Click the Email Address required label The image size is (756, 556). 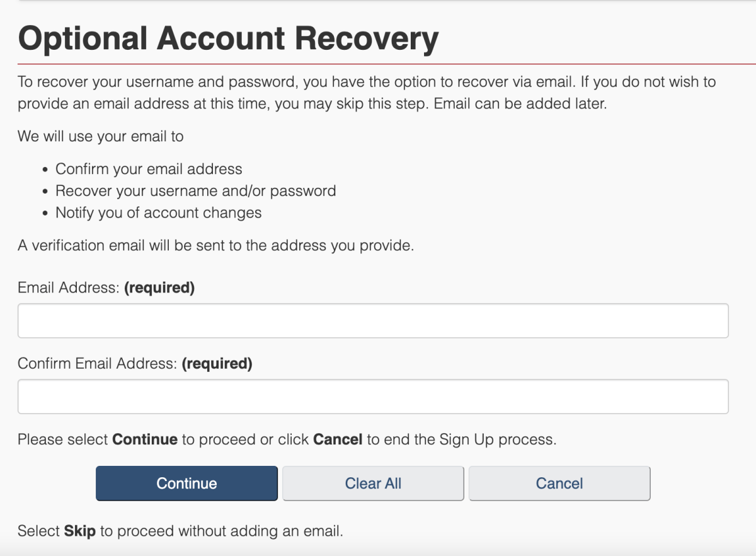click(x=106, y=287)
